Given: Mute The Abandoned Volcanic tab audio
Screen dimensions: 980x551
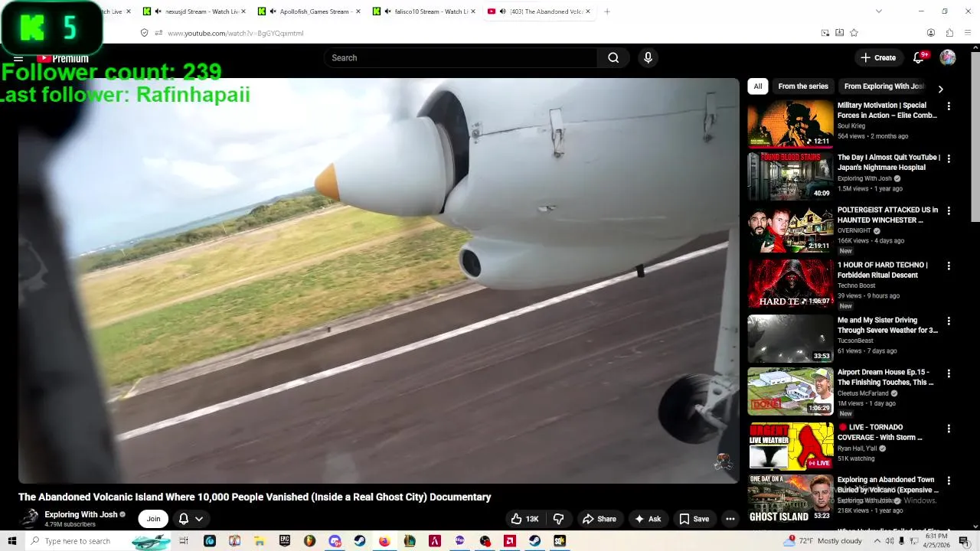Looking at the screenshot, I should [503, 11].
